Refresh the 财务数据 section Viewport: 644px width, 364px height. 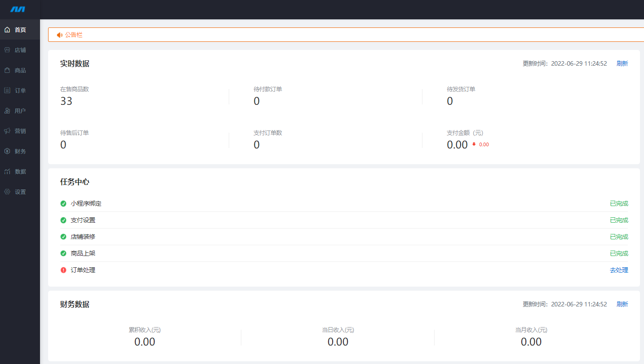point(622,304)
